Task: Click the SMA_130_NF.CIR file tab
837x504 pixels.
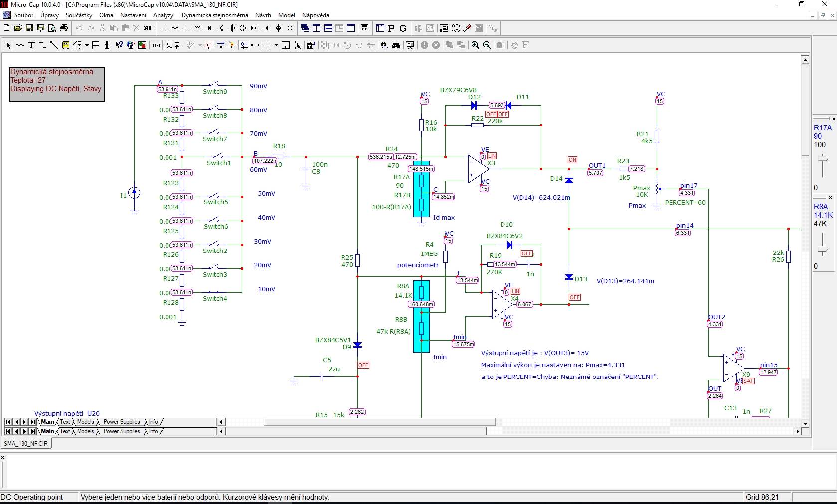Action: pyautogui.click(x=26, y=443)
